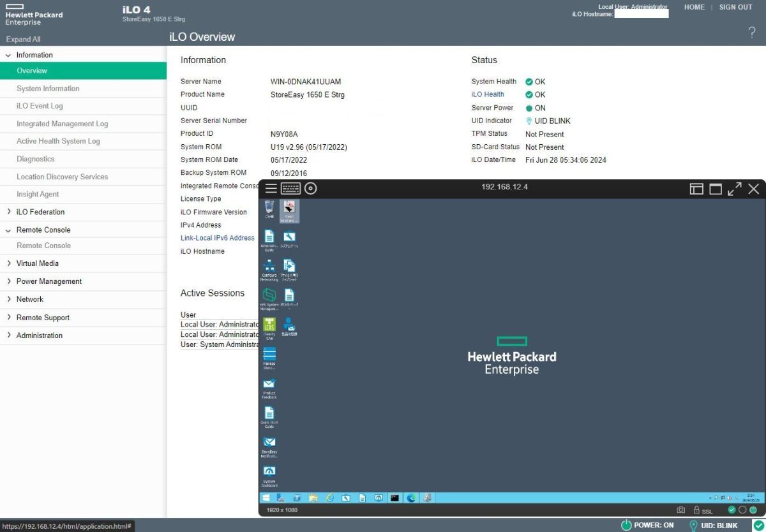Click the empty UID circle in console footer
766x532 pixels.
pyautogui.click(x=742, y=510)
